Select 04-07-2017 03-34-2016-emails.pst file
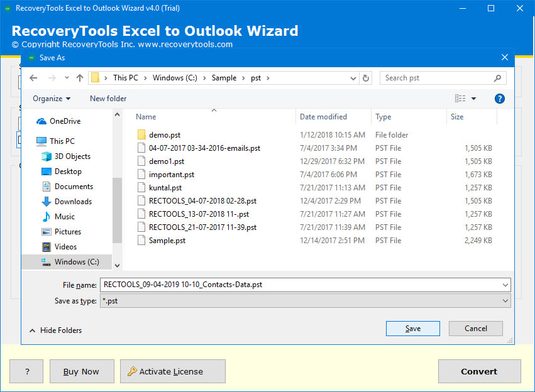The image size is (535, 392). [204, 148]
